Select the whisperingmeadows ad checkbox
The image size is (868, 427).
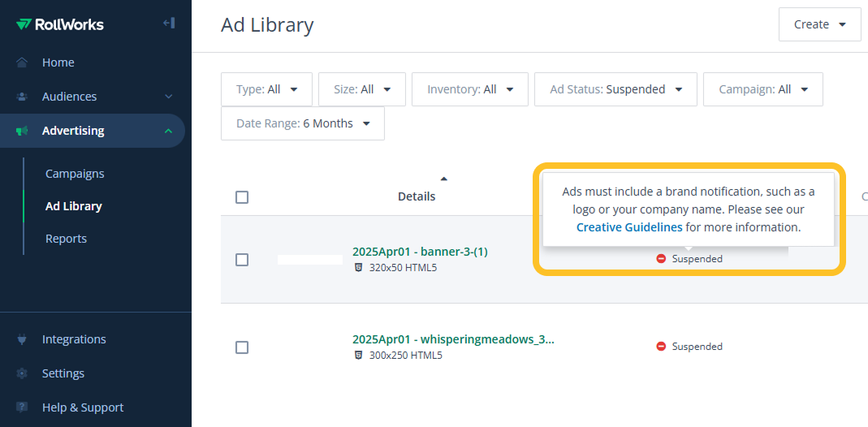click(242, 347)
